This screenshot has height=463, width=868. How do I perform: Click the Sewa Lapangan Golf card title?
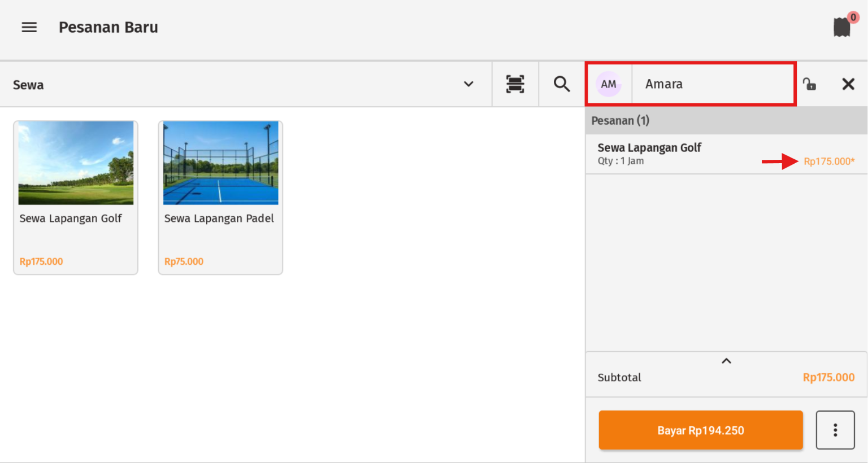[71, 219]
